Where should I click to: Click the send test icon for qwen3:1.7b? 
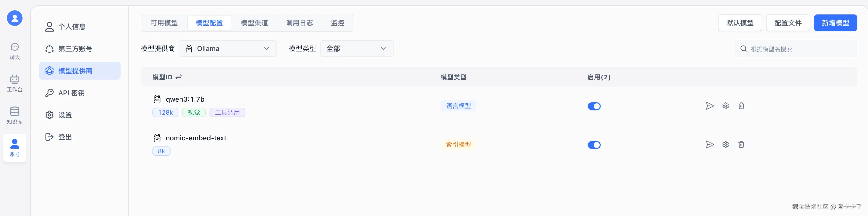[710, 106]
